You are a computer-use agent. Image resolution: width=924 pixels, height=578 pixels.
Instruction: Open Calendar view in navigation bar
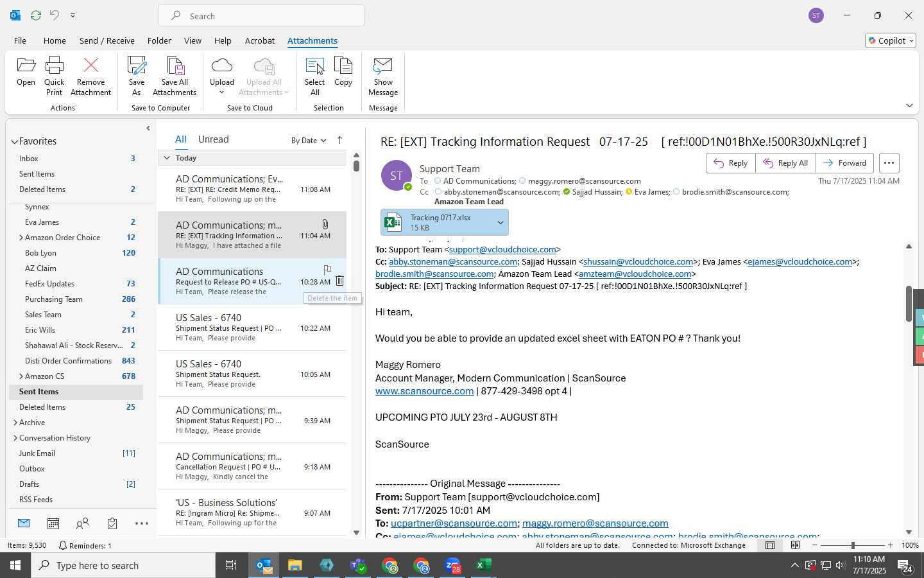(53, 523)
